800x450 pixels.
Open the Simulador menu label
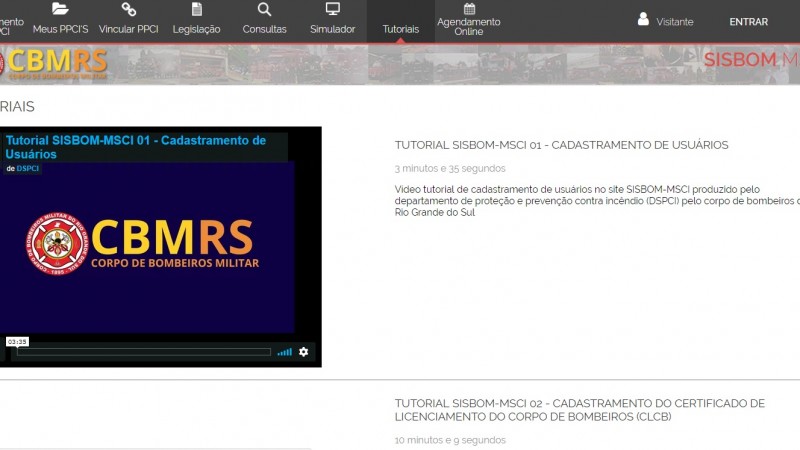coord(333,29)
